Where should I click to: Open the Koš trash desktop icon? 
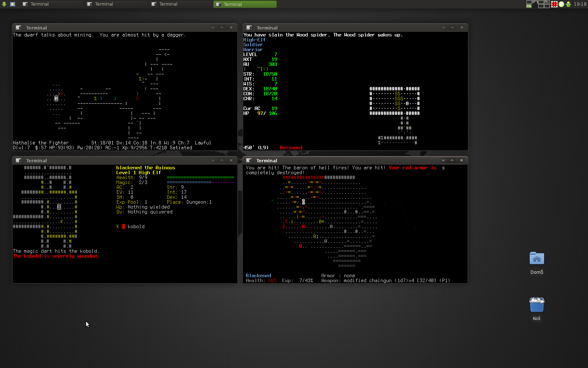(537, 309)
